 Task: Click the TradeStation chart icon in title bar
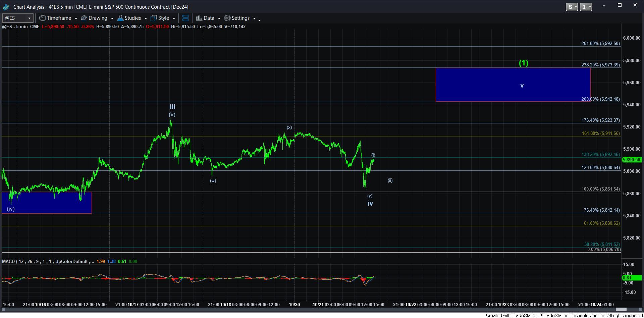6,7
